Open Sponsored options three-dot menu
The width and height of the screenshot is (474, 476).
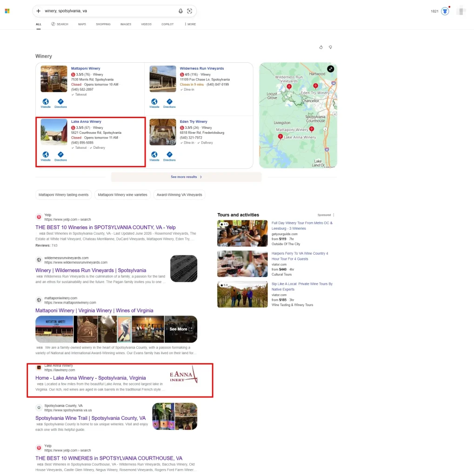pyautogui.click(x=334, y=215)
